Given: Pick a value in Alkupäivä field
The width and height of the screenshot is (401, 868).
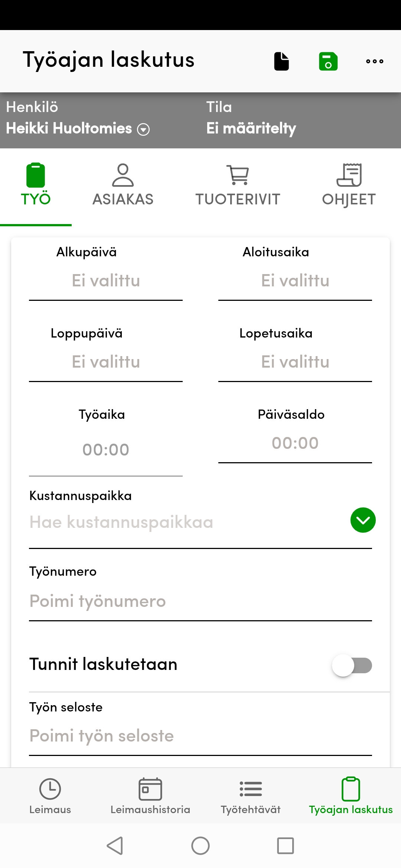Looking at the screenshot, I should click(x=105, y=281).
